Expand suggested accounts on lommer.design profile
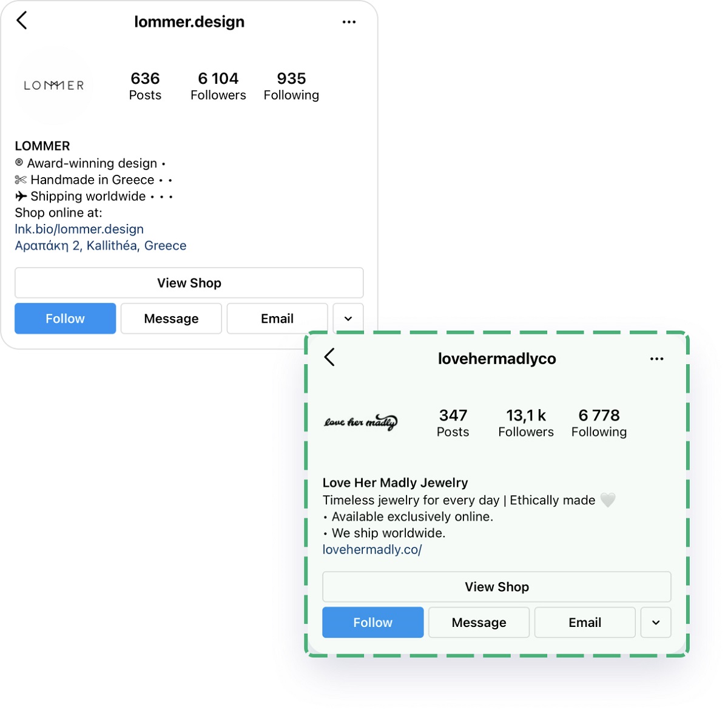The height and width of the screenshot is (721, 728). 348,319
